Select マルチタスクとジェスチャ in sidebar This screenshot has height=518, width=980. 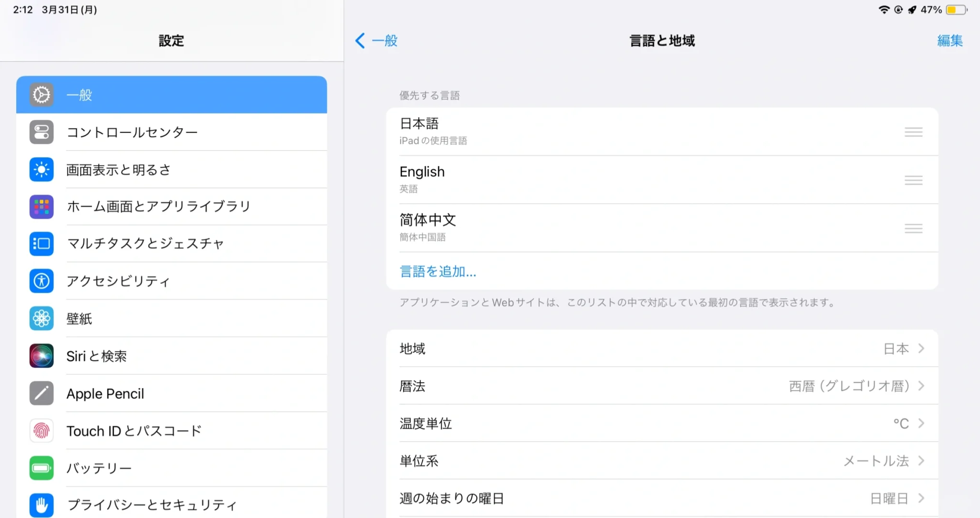click(171, 244)
